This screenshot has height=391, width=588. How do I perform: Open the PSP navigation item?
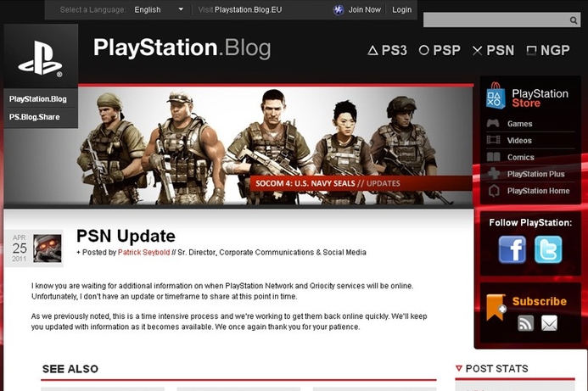(x=440, y=50)
